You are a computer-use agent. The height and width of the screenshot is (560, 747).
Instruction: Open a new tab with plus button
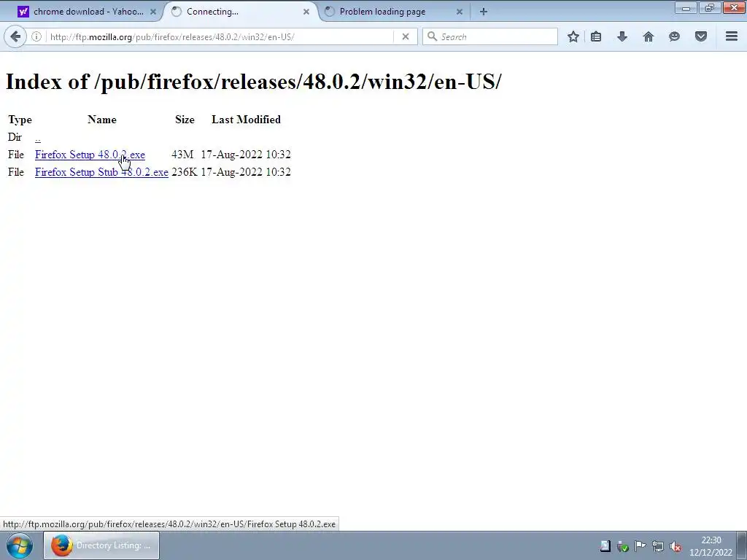(x=483, y=12)
